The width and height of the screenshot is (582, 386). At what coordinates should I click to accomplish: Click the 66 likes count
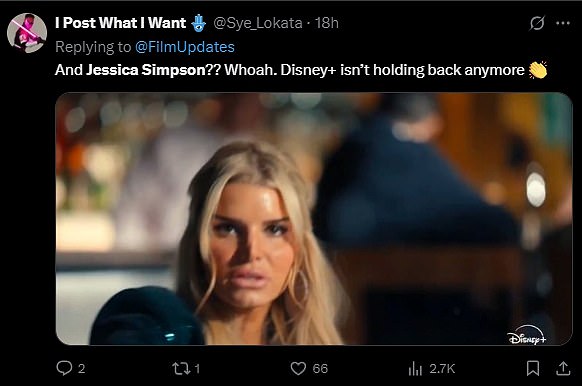click(x=320, y=369)
